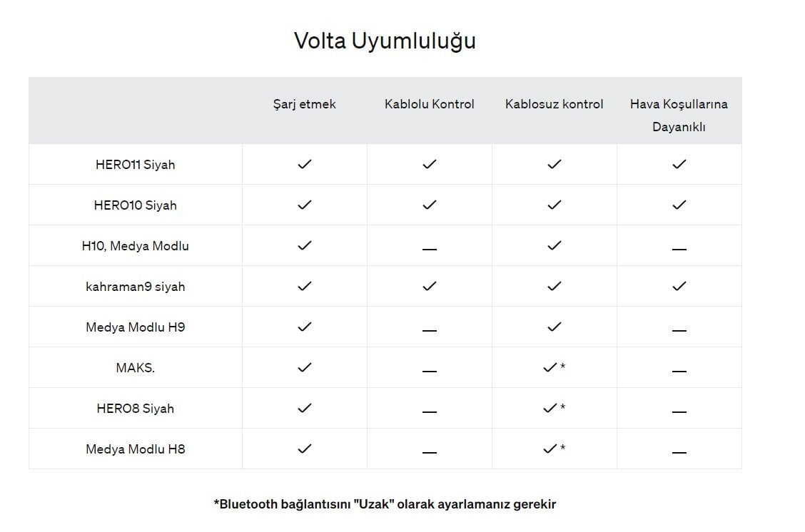Click the Kablolu Kontrol dash in MAKS. row
This screenshot has width=805, height=532.
tap(429, 370)
